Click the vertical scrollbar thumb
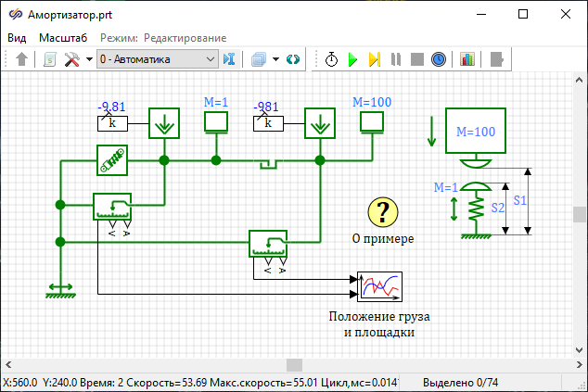The width and height of the screenshot is (588, 392). [580, 215]
